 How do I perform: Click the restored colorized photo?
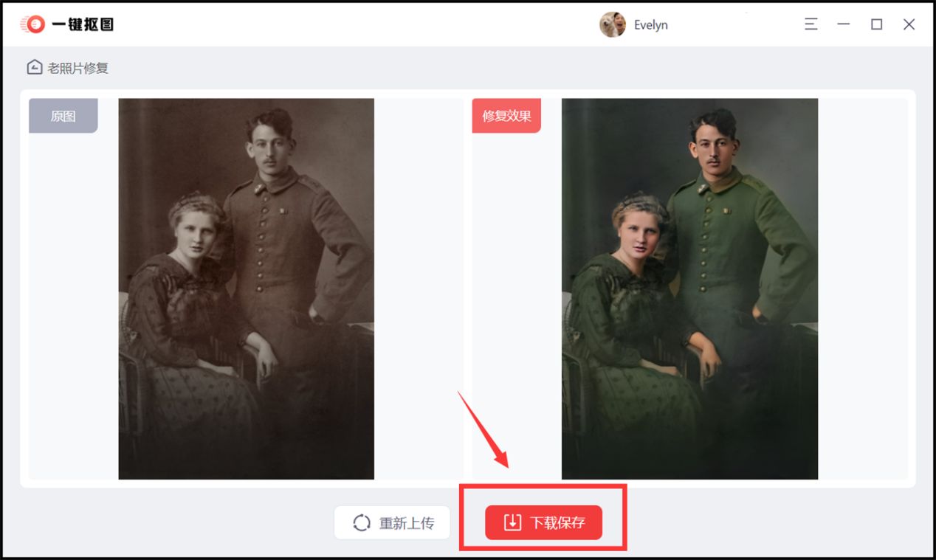click(689, 288)
